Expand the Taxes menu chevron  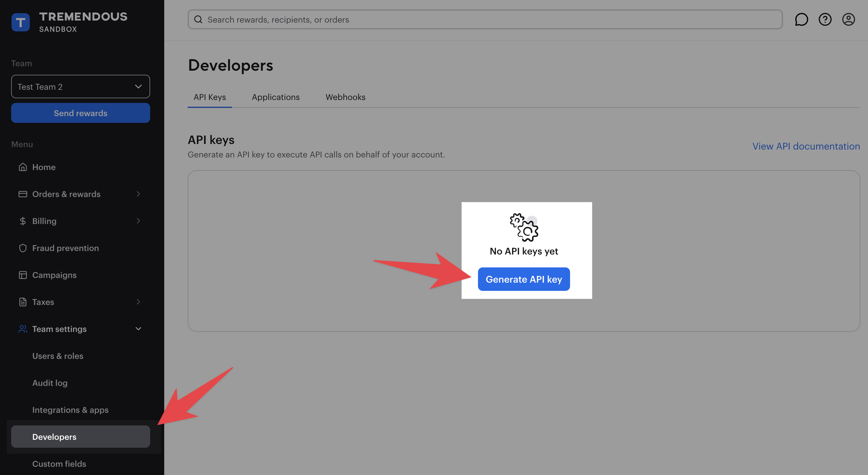[138, 302]
